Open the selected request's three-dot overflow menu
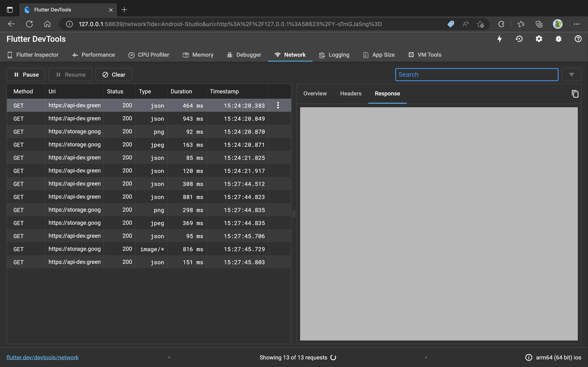 278,105
